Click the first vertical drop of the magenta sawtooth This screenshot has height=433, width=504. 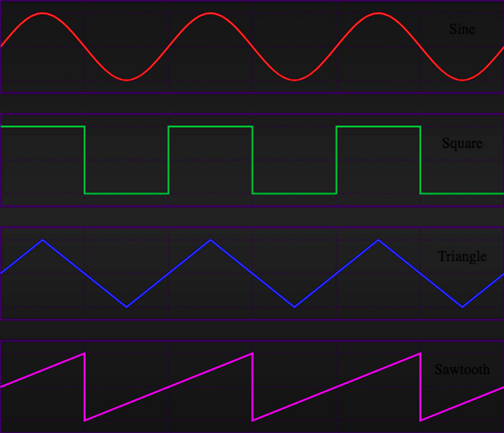85,386
